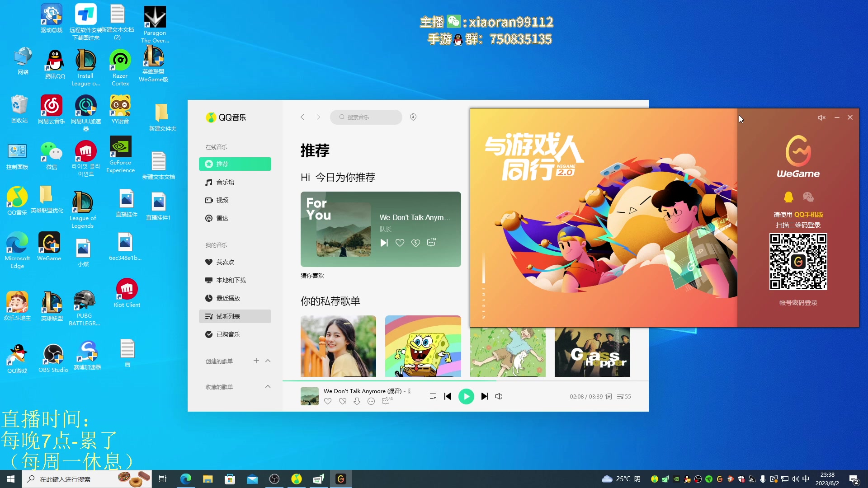Choose QQ login icon in WeGame
The width and height of the screenshot is (868, 488).
788,197
